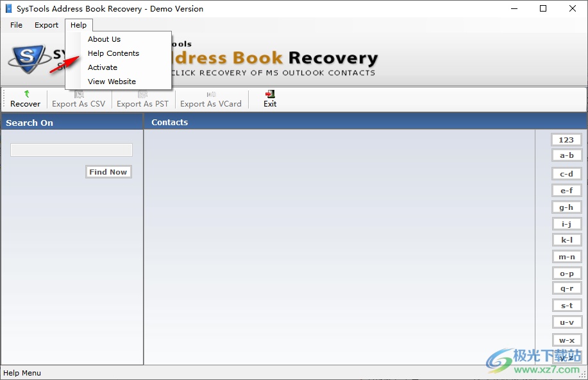Close the Help menu via its header

coord(78,25)
